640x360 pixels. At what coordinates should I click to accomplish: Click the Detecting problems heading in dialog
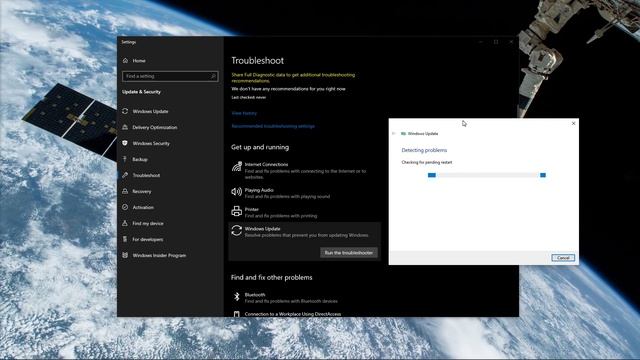pyautogui.click(x=424, y=150)
